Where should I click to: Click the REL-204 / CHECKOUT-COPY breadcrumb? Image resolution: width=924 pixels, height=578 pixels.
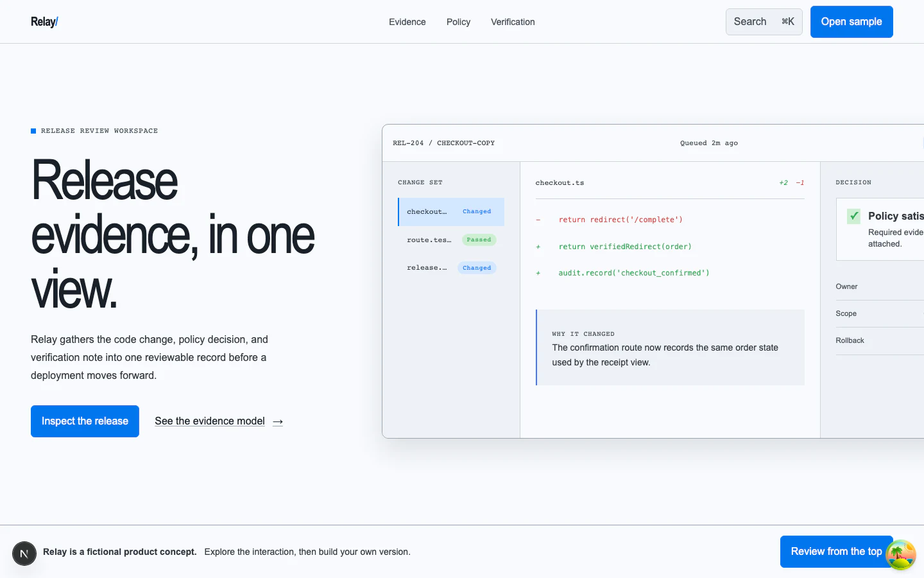pos(443,143)
